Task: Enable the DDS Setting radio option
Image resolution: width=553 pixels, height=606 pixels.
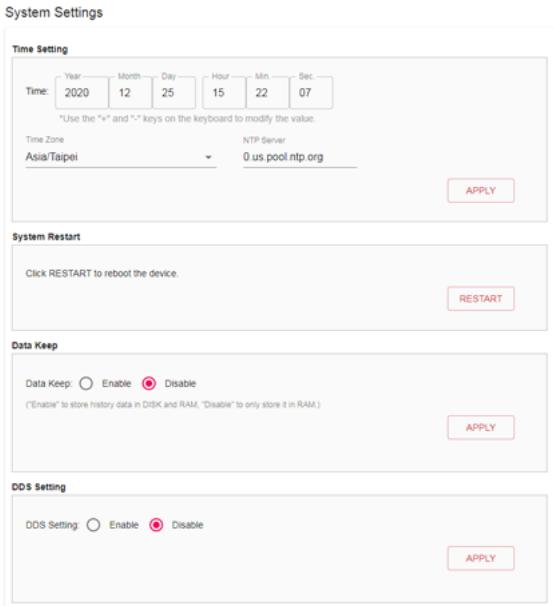Action: click(93, 525)
